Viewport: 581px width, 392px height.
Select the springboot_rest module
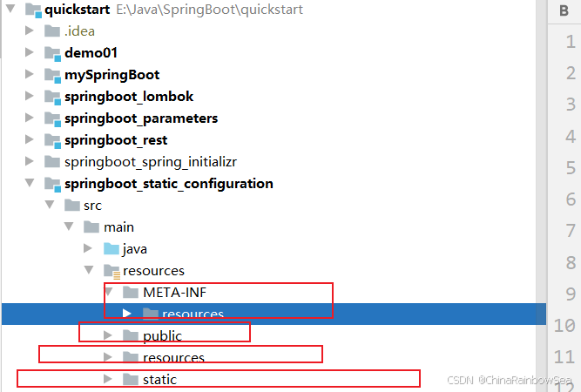point(115,140)
